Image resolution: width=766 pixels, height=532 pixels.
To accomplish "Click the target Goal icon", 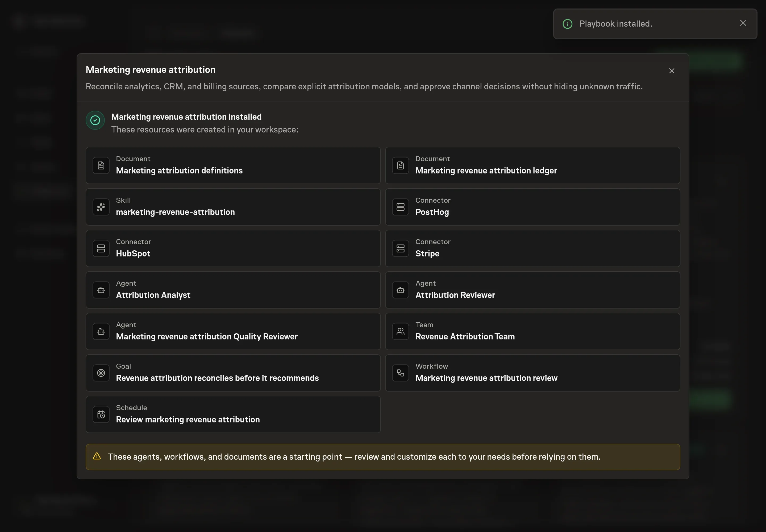I will pyautogui.click(x=101, y=373).
